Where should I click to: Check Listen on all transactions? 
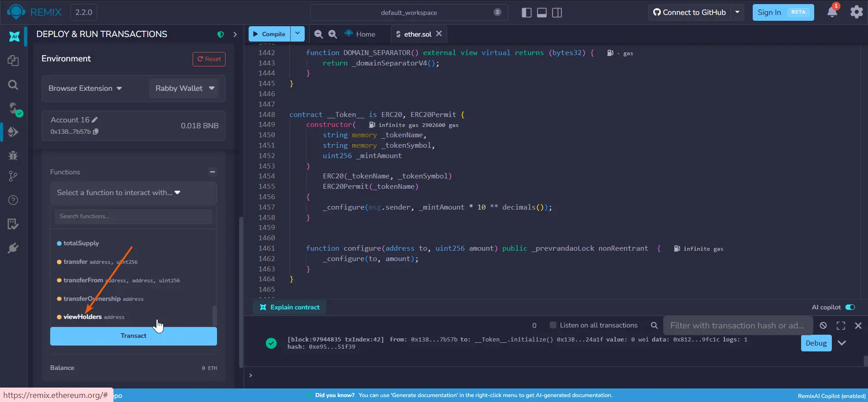(552, 325)
